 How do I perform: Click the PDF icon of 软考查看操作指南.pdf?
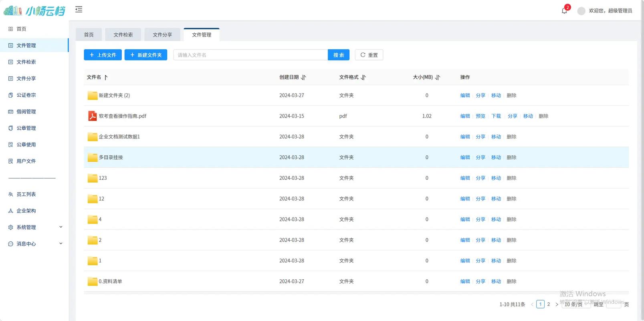(x=93, y=116)
